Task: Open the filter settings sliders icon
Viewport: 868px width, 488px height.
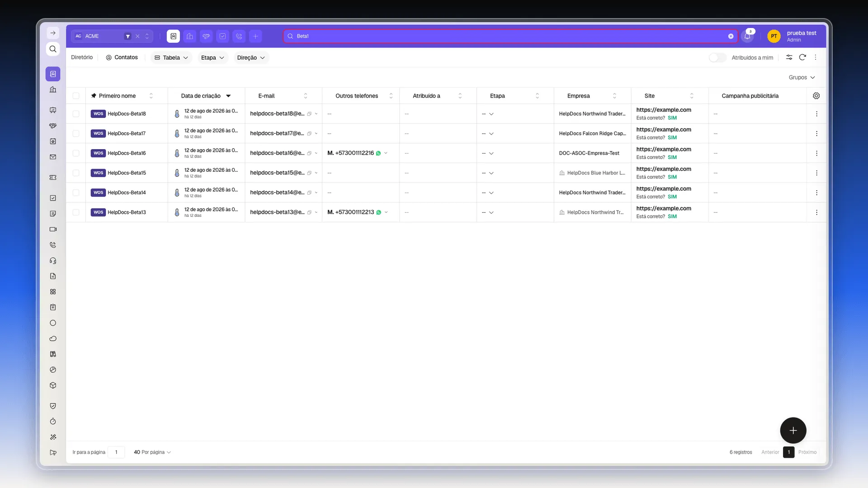Action: click(x=789, y=57)
